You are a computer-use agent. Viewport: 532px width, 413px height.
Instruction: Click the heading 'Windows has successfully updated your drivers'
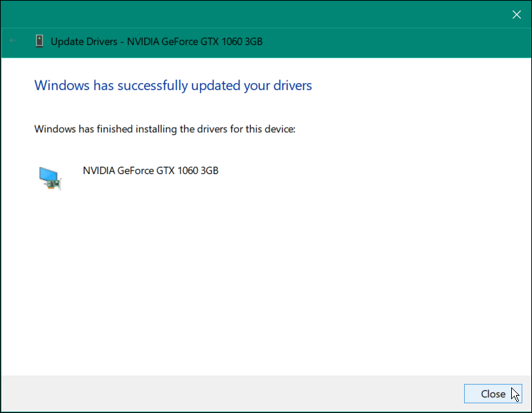tap(173, 85)
